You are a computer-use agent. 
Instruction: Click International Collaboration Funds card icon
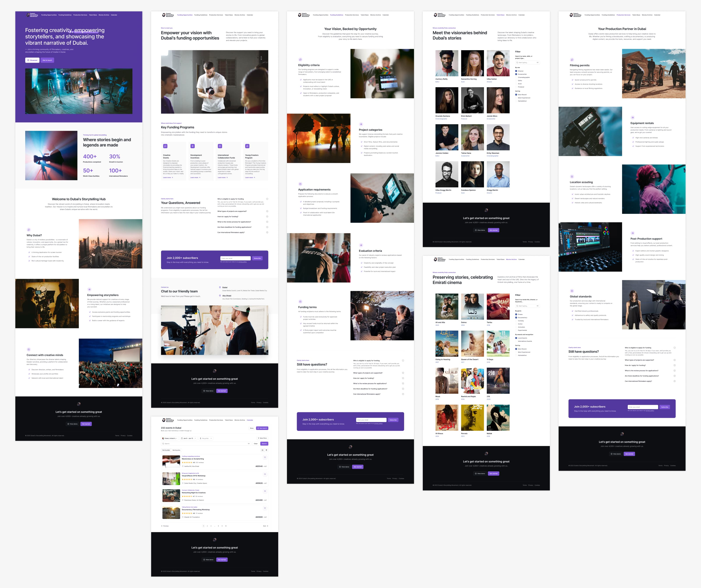click(220, 146)
